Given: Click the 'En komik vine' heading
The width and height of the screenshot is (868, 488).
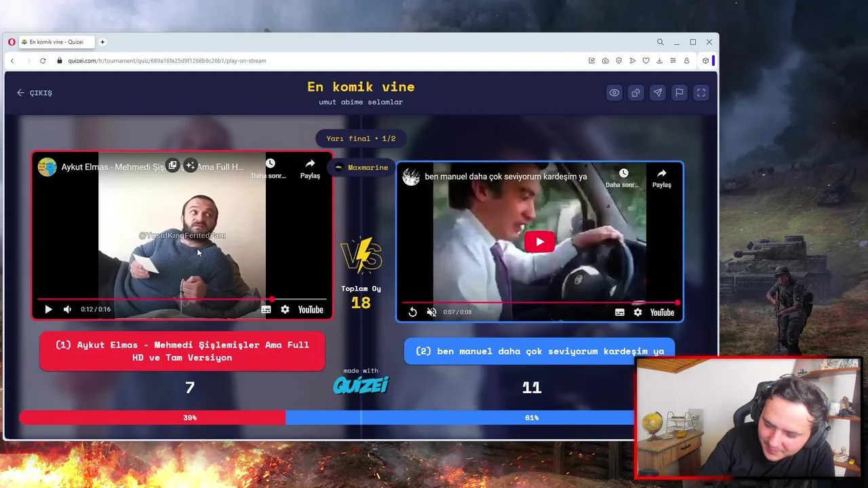Looking at the screenshot, I should tap(361, 87).
